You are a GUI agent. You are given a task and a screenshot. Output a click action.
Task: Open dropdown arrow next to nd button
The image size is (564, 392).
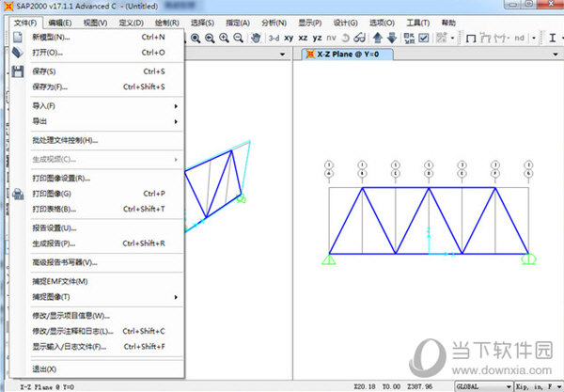coord(534,39)
